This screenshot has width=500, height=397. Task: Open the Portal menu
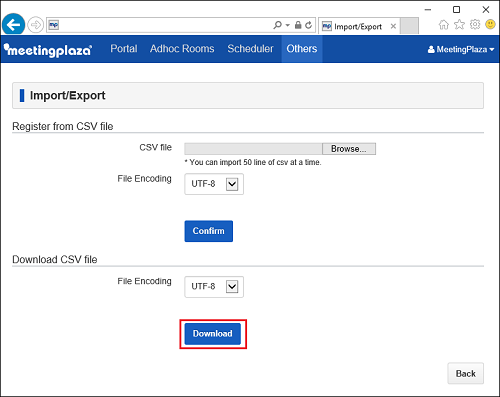(x=124, y=49)
